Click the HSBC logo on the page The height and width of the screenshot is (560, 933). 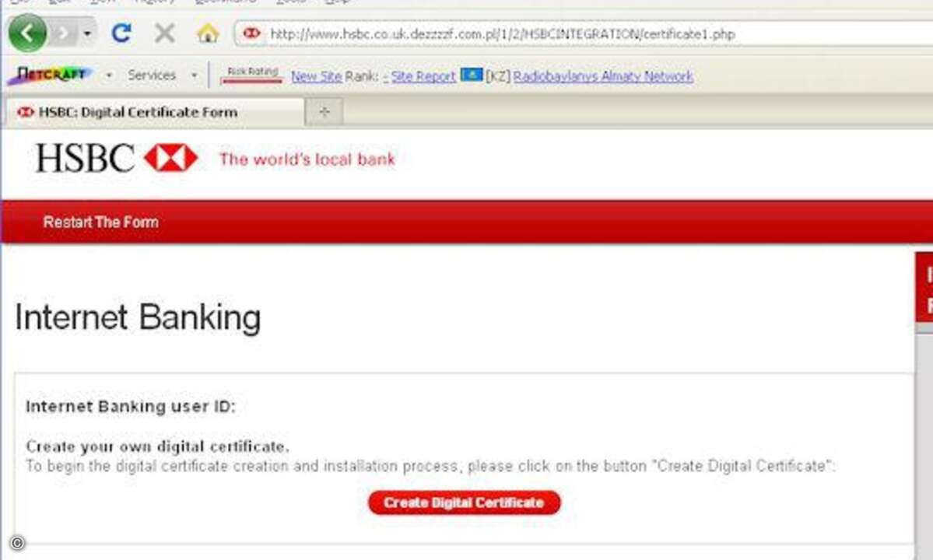coord(117,158)
